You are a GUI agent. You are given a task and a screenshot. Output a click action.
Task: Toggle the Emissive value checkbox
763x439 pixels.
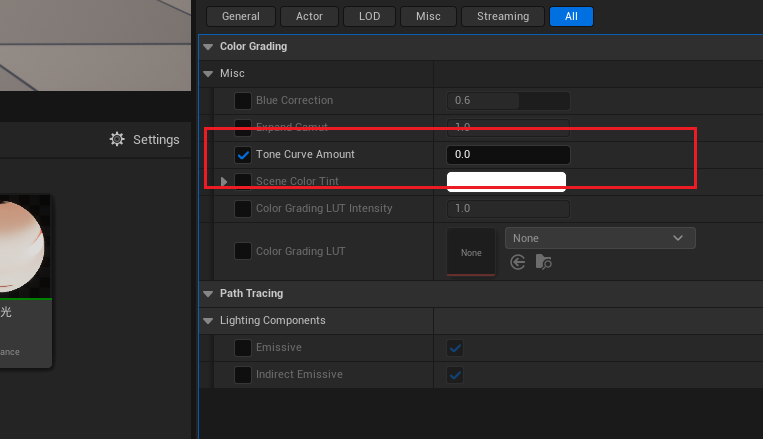point(455,348)
